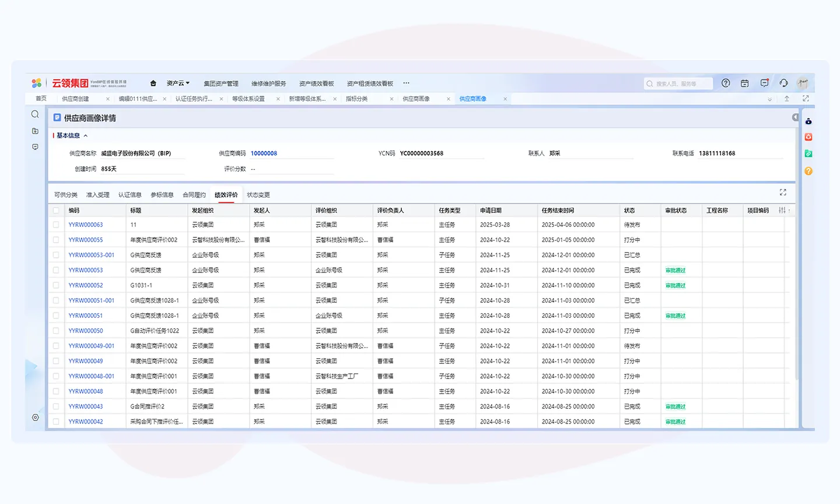Check the row checkbox for YYRW000055
840x504 pixels.
(56, 240)
